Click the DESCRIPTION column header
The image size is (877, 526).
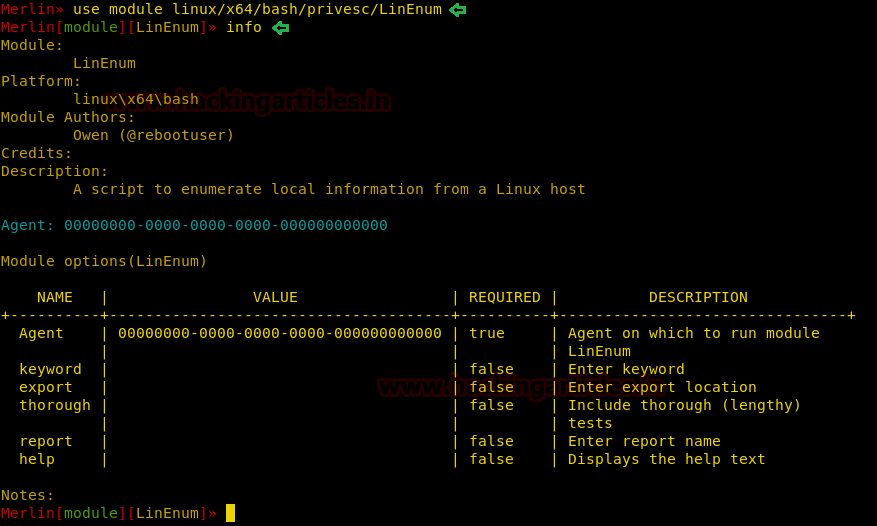pyautogui.click(x=698, y=297)
